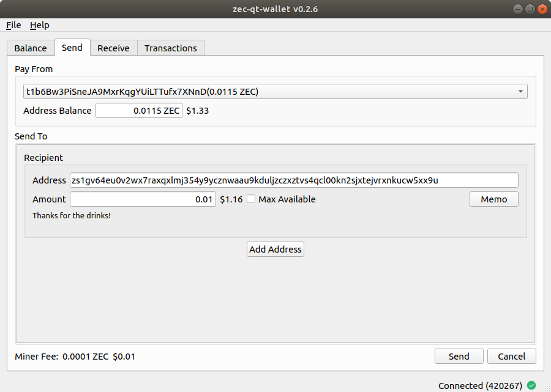Screen dimensions: 551x392
Task: Click the green connected status checkmark icon
Action: pyautogui.click(x=531, y=385)
